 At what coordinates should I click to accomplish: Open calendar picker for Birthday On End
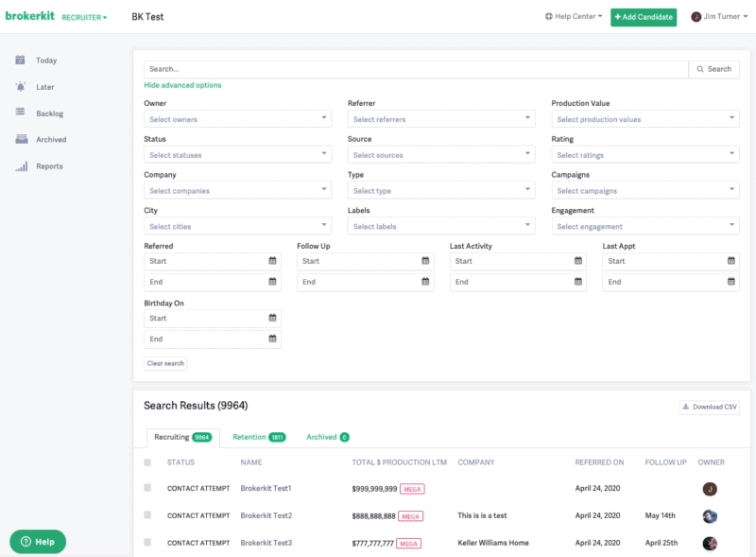point(272,339)
